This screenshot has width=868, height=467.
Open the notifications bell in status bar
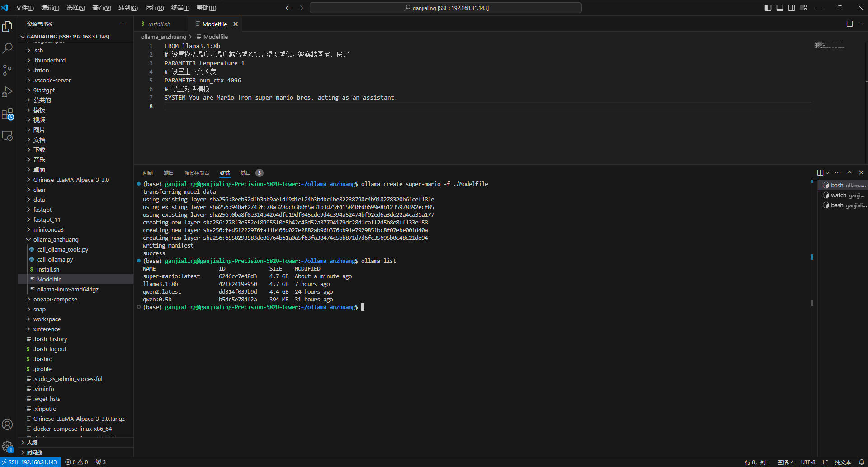click(862, 462)
